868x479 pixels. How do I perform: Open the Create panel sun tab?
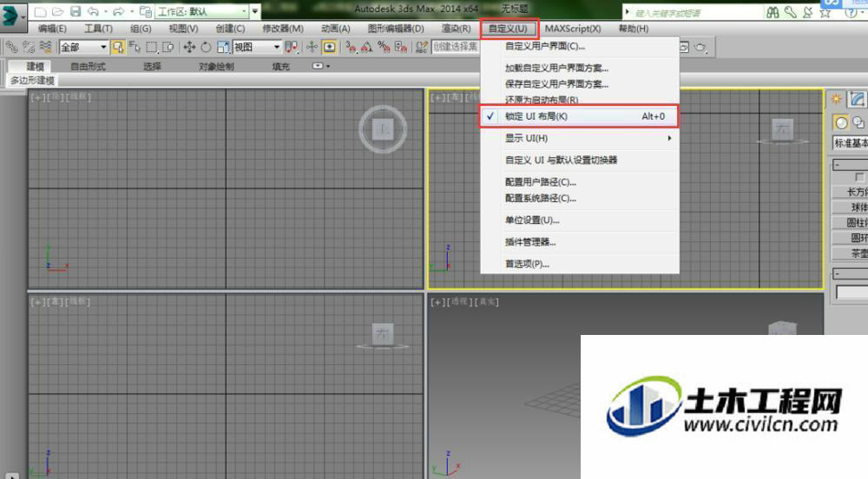coord(836,99)
